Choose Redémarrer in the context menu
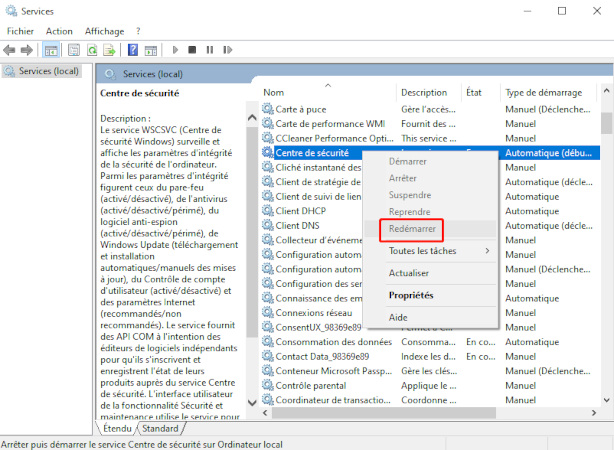The height and width of the screenshot is (450, 614). pyautogui.click(x=412, y=229)
